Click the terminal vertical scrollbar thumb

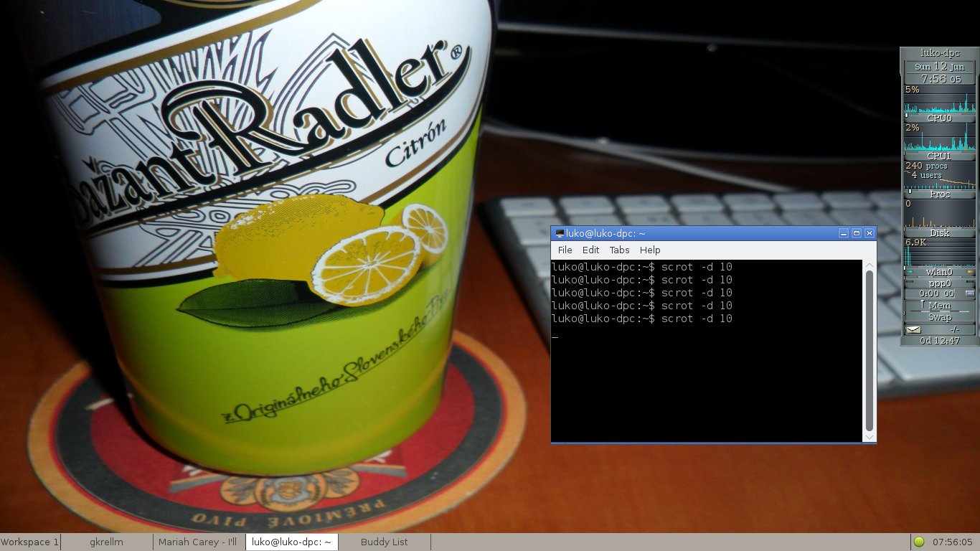tap(870, 350)
